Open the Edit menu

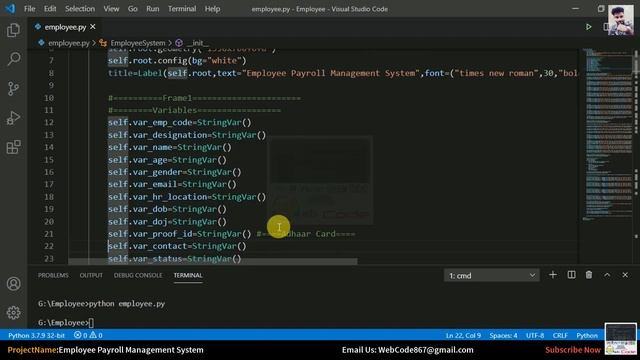[x=50, y=9]
